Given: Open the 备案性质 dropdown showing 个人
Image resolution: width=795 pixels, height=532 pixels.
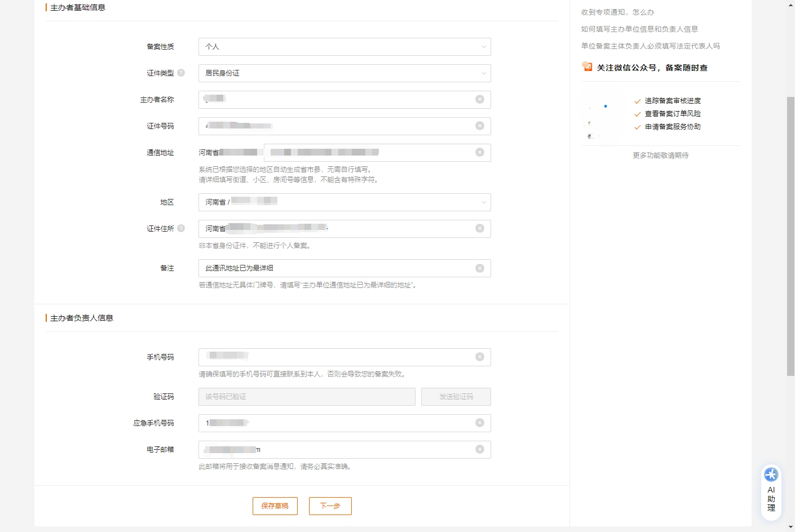Looking at the screenshot, I should 344,47.
